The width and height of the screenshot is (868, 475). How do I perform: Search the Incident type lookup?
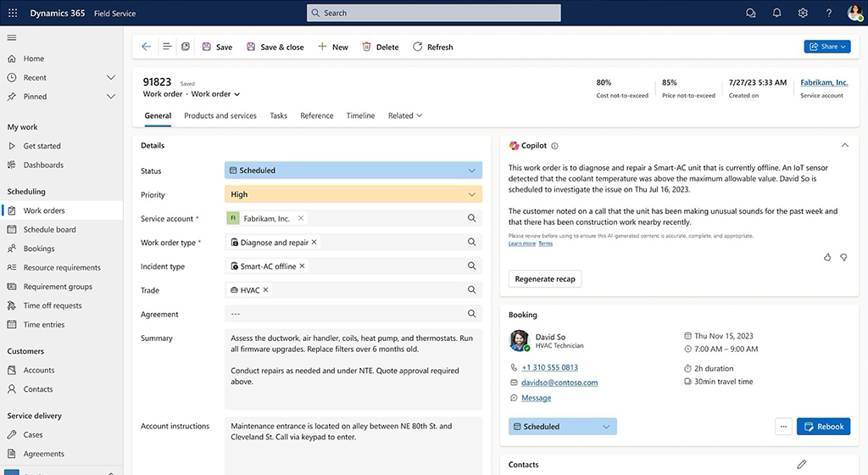point(471,265)
